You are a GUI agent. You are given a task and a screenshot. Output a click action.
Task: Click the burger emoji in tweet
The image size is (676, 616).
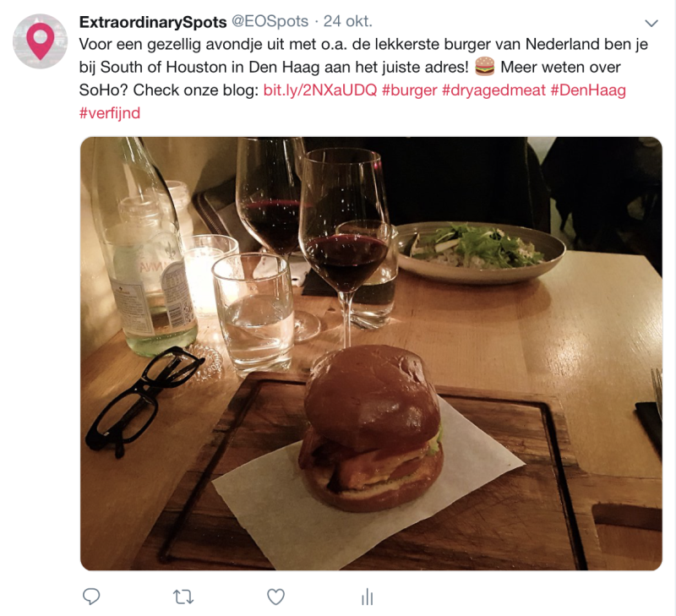[484, 67]
